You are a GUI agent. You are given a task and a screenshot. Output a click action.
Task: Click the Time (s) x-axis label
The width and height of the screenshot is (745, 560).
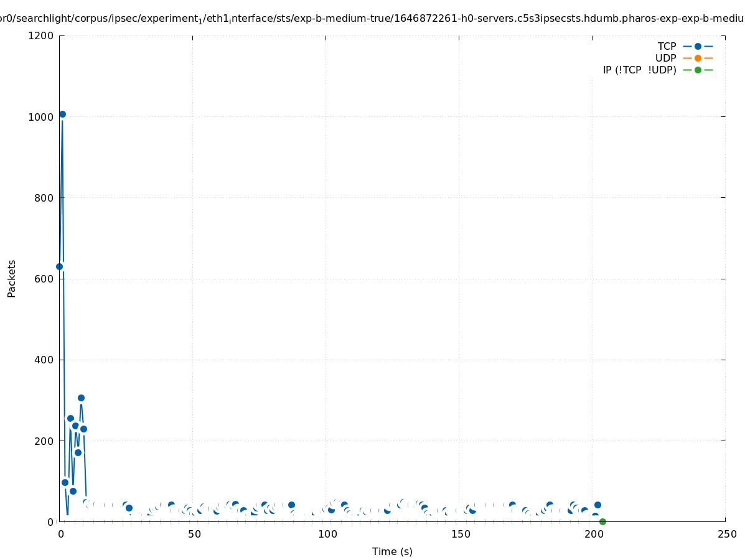point(392,551)
